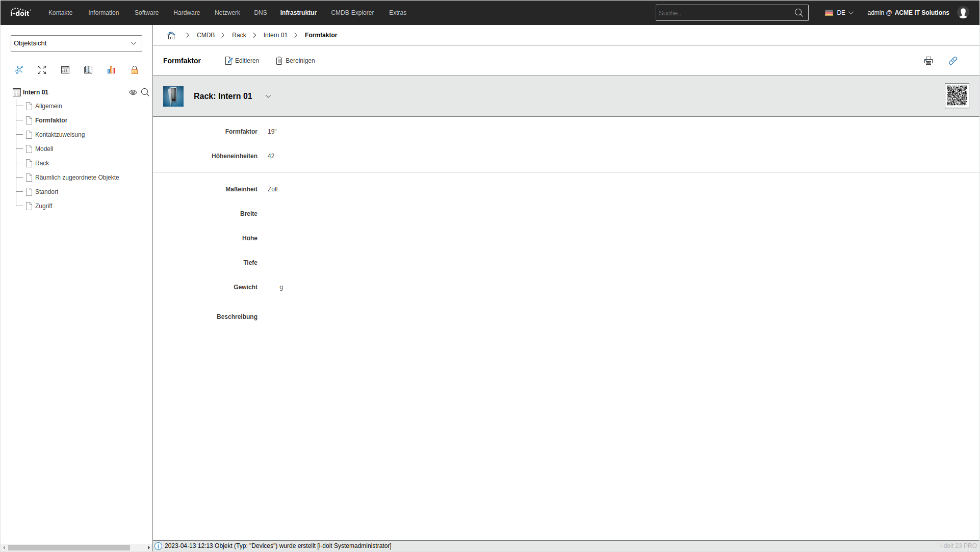Click the magnifier icon beside Intern 01 tree
The image size is (980, 552).
pos(145,92)
